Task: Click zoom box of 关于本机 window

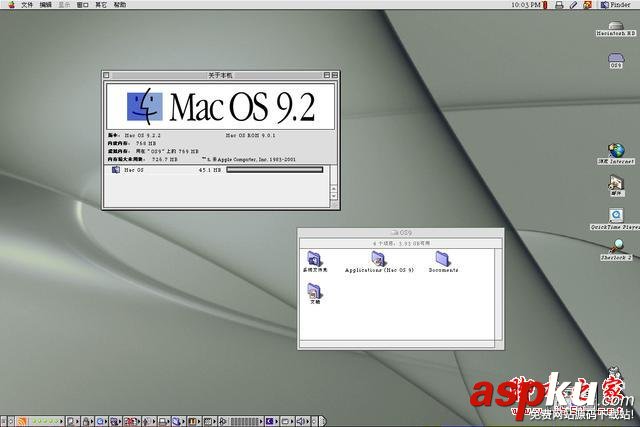Action: 327,75
